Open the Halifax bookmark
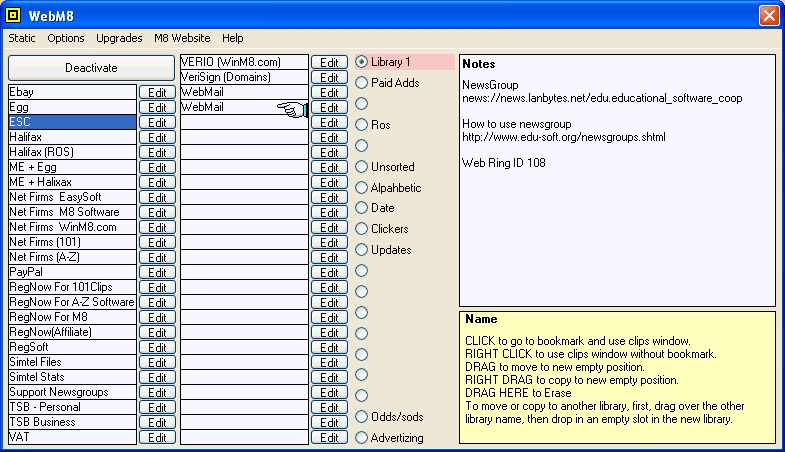This screenshot has width=785, height=452. click(x=72, y=137)
